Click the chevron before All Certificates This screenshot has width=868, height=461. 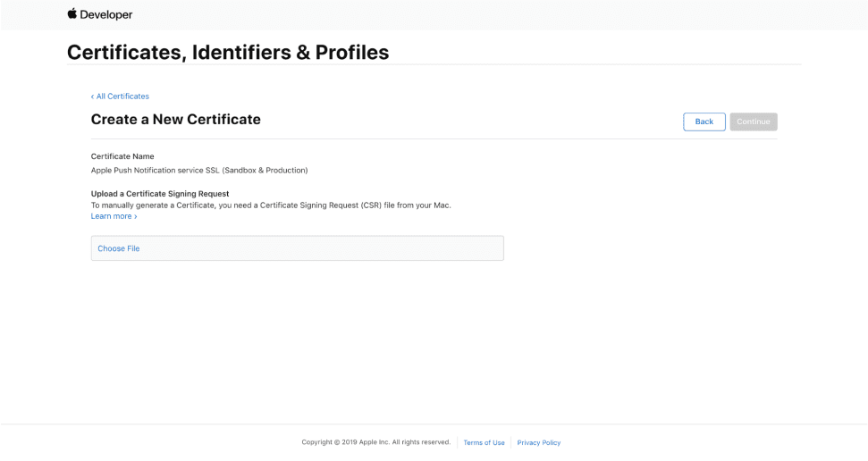click(92, 96)
